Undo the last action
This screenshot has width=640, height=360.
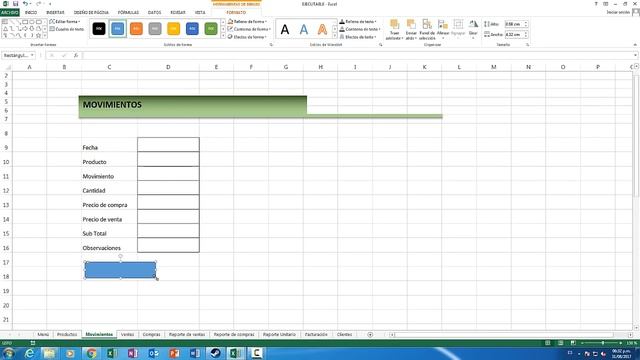[x=25, y=4]
